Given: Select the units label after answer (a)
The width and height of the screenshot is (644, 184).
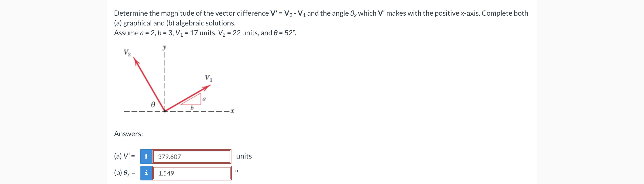Looking at the screenshot, I should pos(244,156).
